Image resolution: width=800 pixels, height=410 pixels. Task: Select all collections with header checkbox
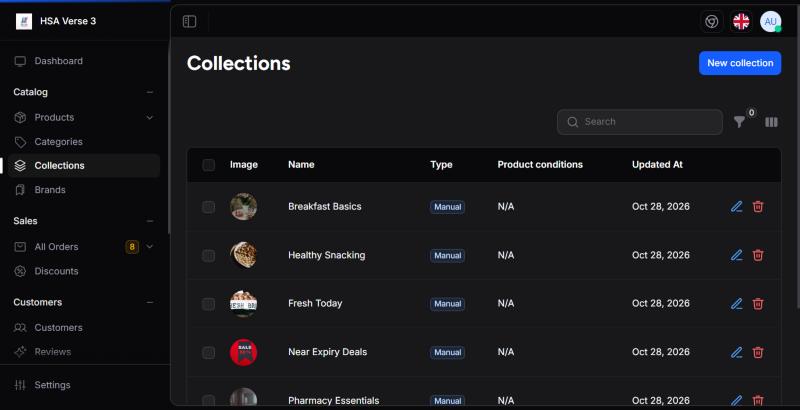(x=209, y=165)
